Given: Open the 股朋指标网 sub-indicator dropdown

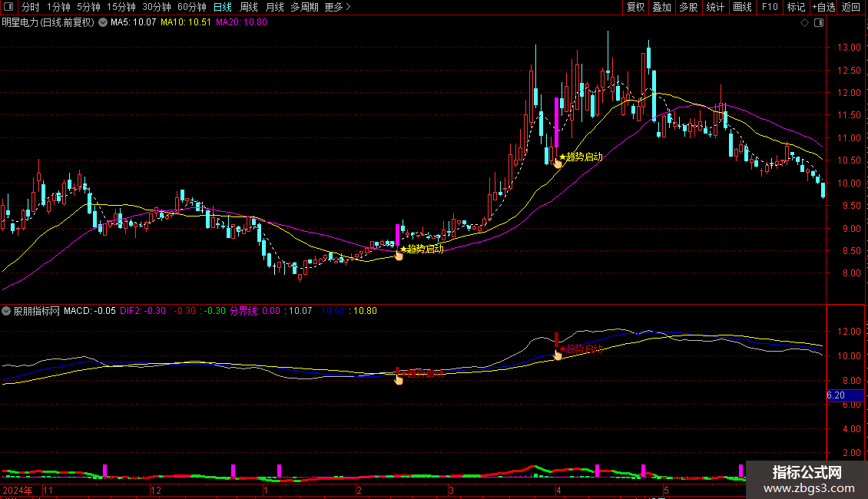Looking at the screenshot, I should coord(6,311).
